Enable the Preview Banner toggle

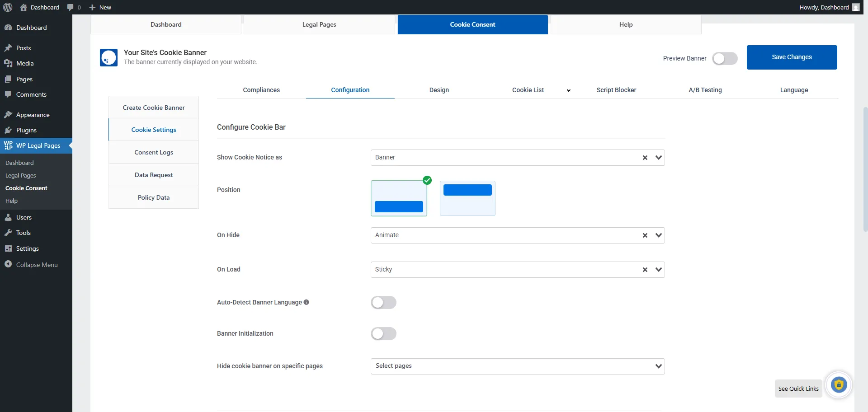[x=725, y=58]
